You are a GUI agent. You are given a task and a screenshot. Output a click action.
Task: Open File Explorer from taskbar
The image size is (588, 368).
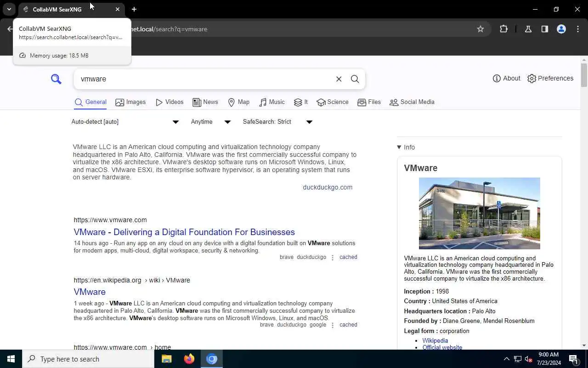pyautogui.click(x=167, y=359)
